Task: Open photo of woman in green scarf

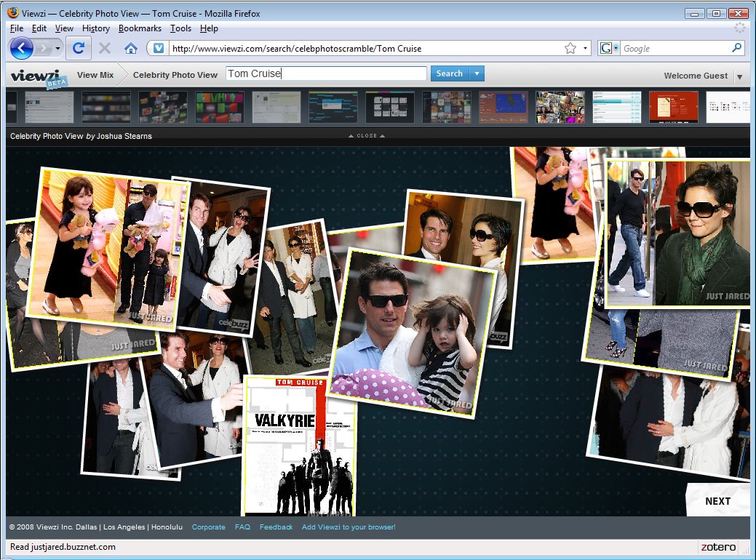Action: coord(677,232)
